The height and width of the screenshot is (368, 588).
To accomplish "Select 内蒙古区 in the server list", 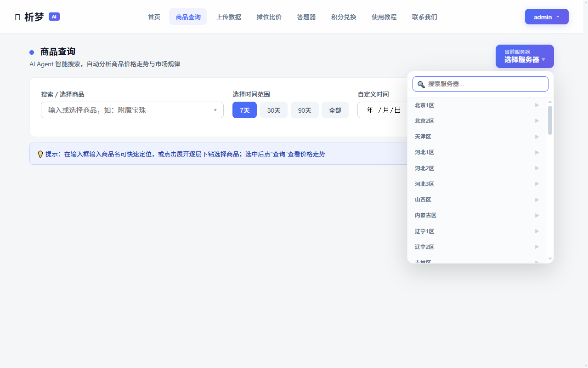I will pos(477,215).
